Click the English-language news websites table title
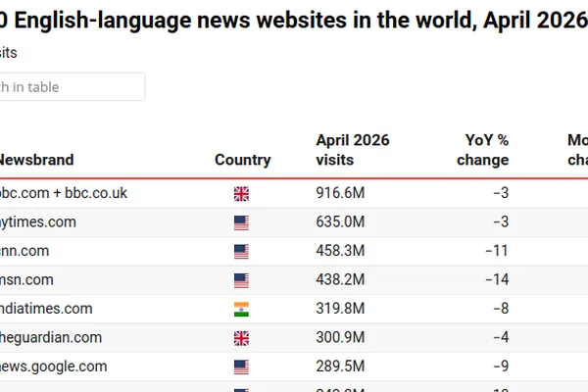The height and width of the screenshot is (392, 588). (294, 21)
